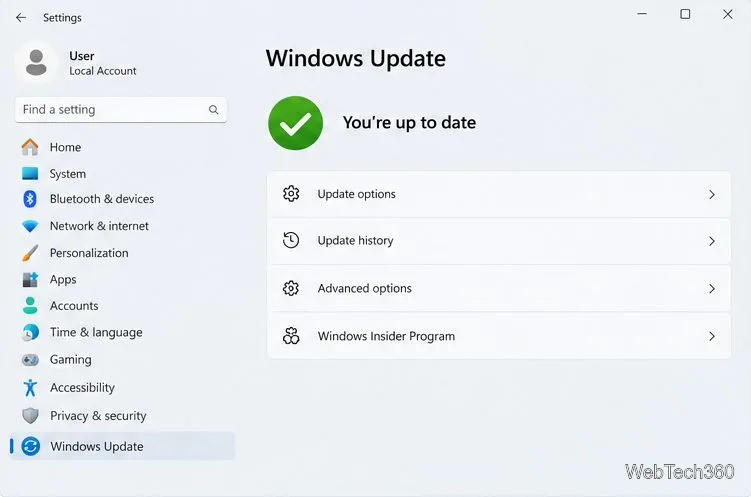This screenshot has width=751, height=497.
Task: Click the System monitor icon
Action: 30,173
